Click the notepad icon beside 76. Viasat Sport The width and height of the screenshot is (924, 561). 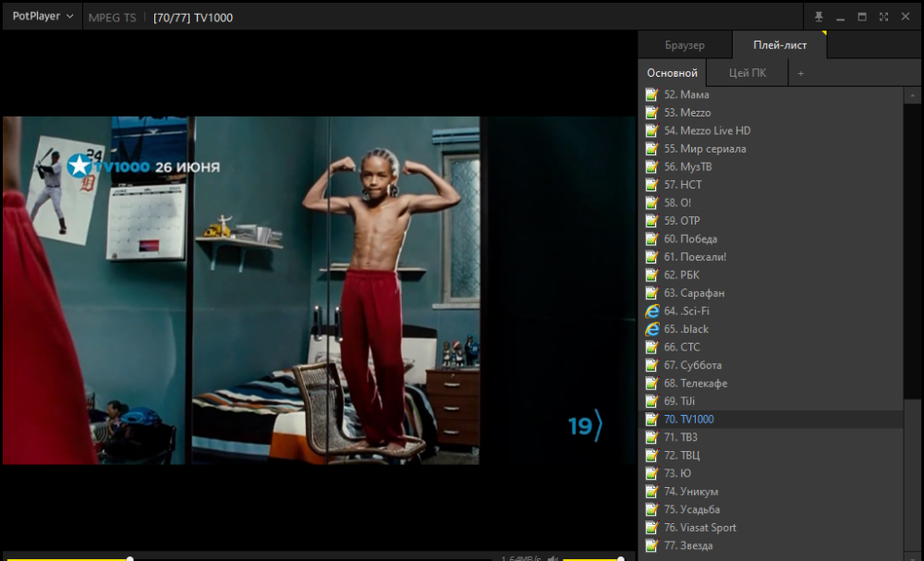[x=651, y=528]
